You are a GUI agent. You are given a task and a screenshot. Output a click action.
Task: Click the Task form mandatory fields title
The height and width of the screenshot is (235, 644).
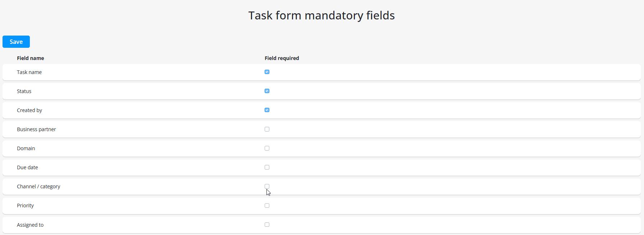tap(321, 15)
